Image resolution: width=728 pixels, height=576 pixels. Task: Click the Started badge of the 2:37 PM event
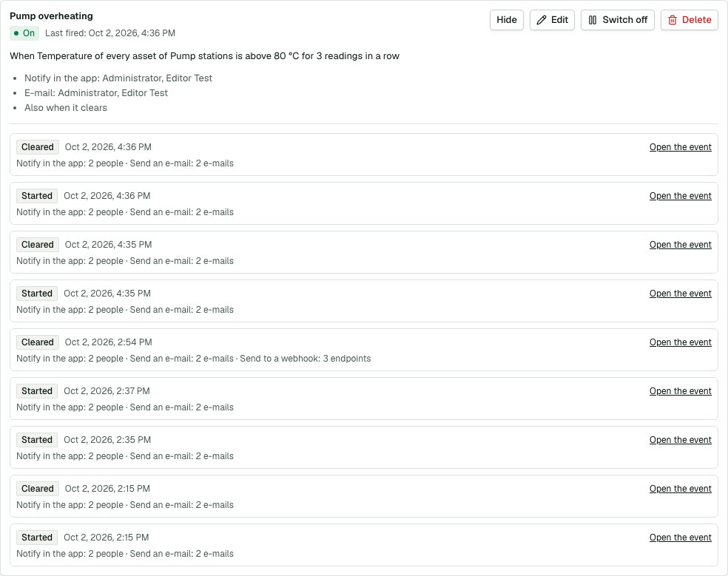pos(37,391)
